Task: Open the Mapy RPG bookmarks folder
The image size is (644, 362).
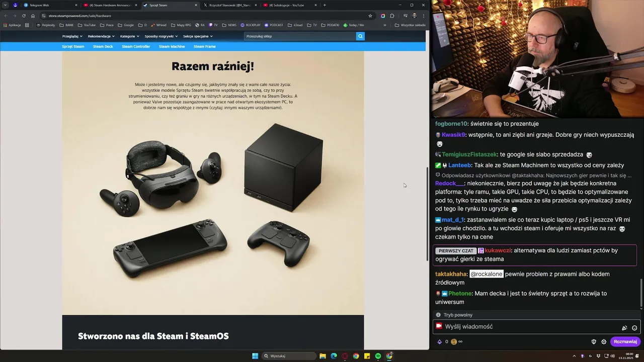Action: click(181, 25)
